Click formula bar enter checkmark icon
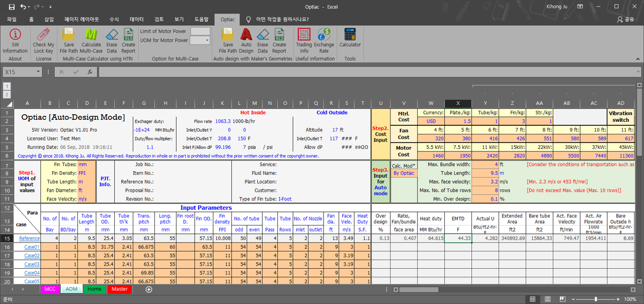 click(76, 72)
